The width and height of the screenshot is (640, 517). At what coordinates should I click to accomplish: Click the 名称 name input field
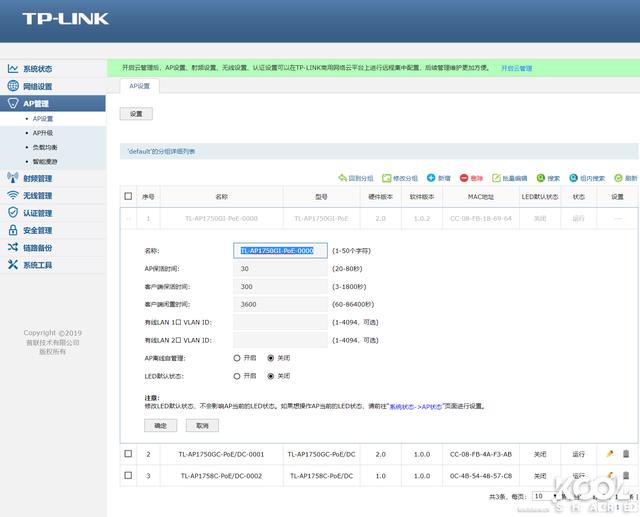(x=280, y=251)
